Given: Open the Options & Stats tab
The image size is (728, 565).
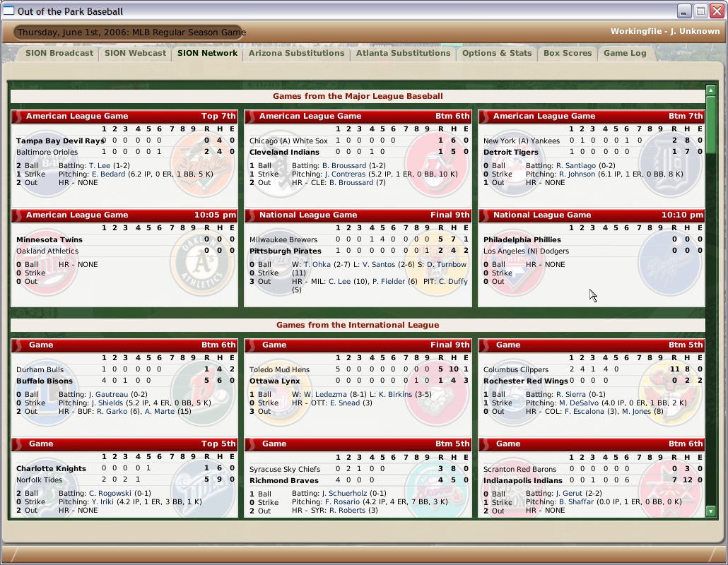Looking at the screenshot, I should 497,53.
